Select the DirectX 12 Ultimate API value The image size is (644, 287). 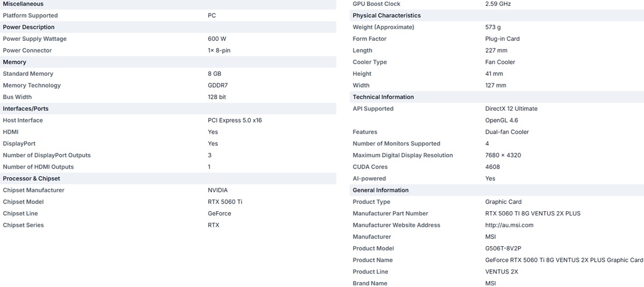tap(511, 109)
